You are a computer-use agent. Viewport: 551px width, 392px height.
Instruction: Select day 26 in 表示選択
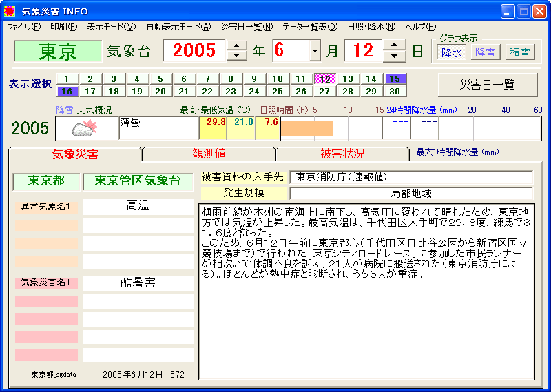click(301, 92)
